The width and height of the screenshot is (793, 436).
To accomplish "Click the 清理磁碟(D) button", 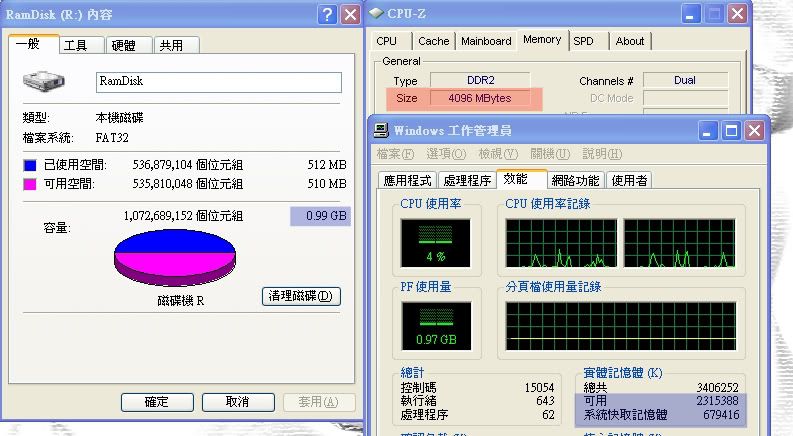I will coord(301,296).
